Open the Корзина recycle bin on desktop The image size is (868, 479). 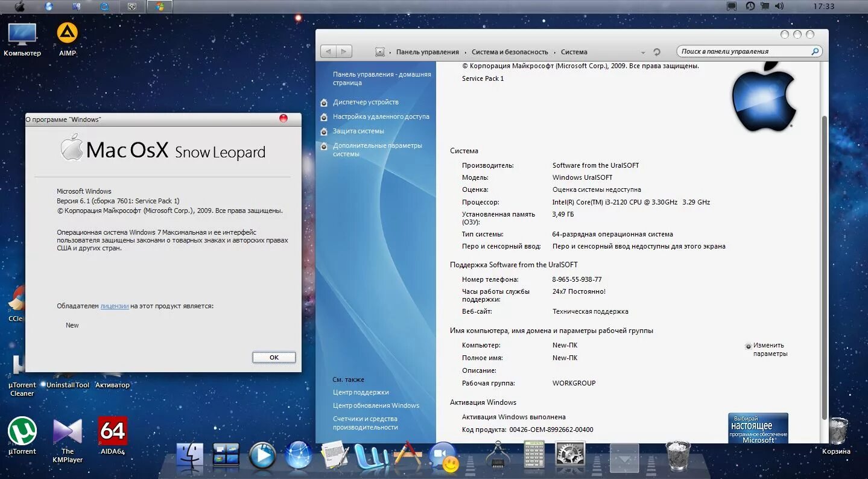click(x=837, y=436)
